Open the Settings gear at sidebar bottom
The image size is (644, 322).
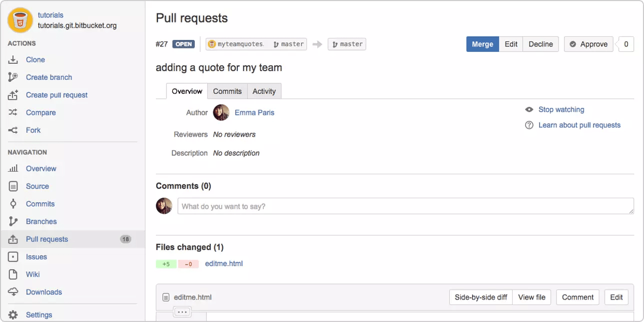(x=13, y=315)
